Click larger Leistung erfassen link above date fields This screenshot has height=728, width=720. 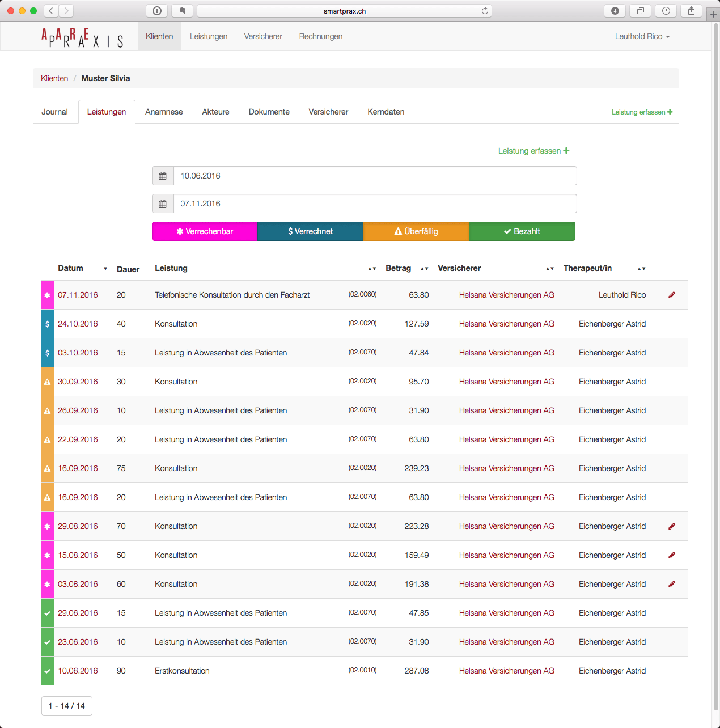pyautogui.click(x=534, y=151)
